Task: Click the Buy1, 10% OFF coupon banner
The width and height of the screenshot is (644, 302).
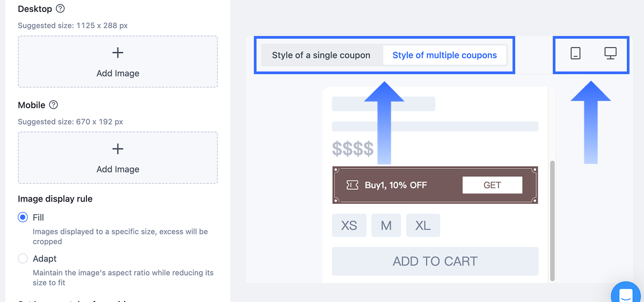Action: pyautogui.click(x=396, y=185)
